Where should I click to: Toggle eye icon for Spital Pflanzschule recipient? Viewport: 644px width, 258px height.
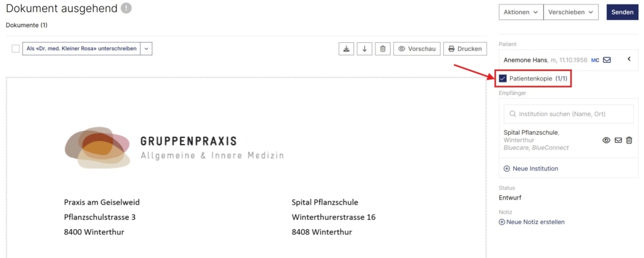[606, 140]
